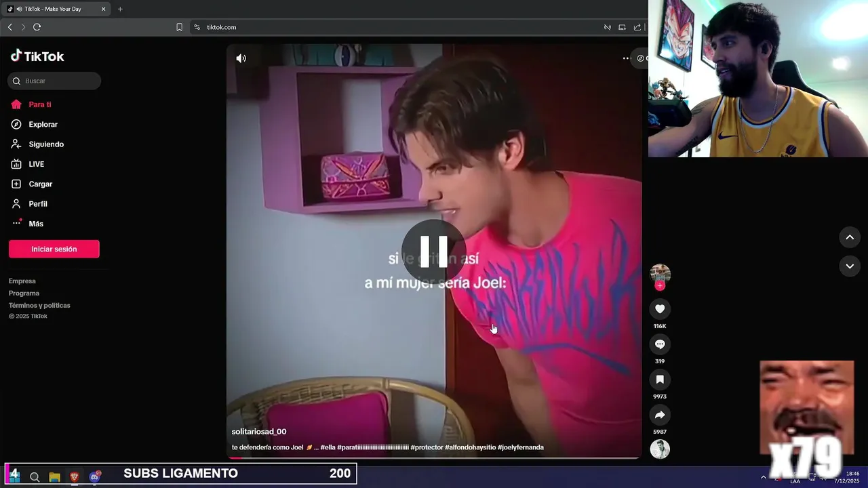Follow the creator with the red plus badge

pos(660,285)
